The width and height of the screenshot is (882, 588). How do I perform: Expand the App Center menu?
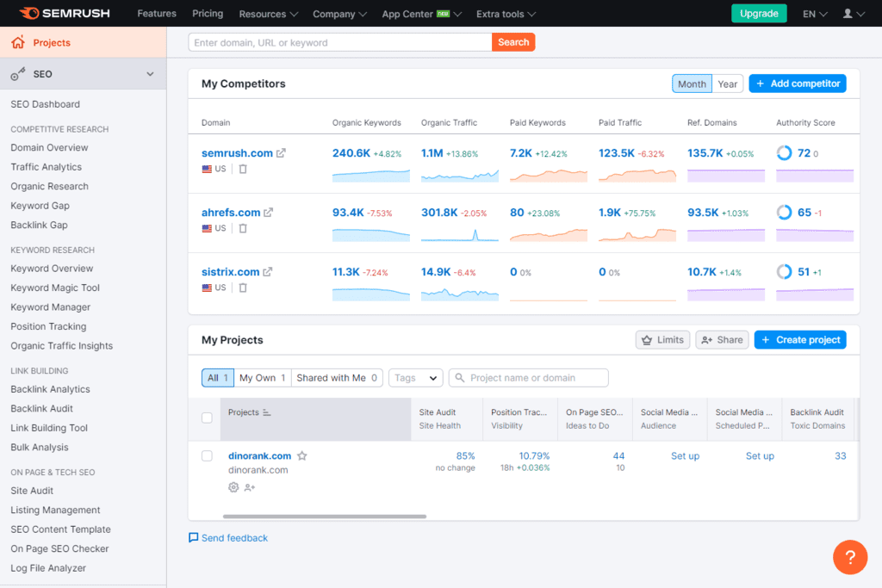pyautogui.click(x=421, y=14)
